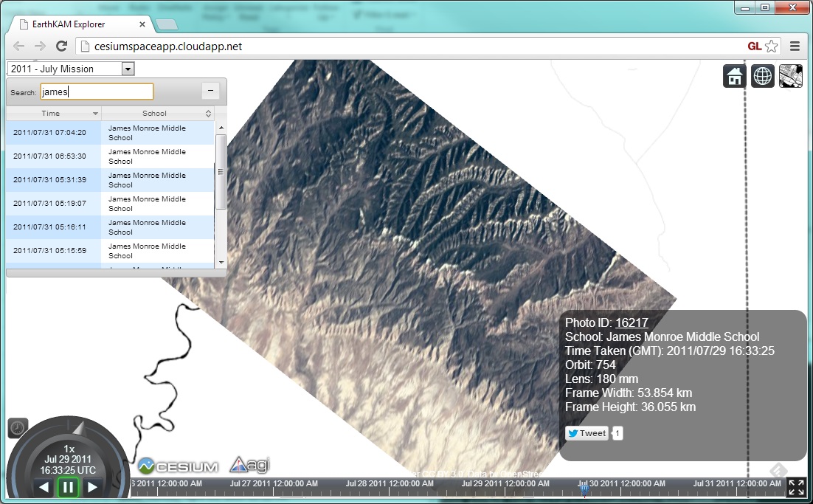Open the globe scene mode picker
Viewport: 813px width, 504px height.
(762, 76)
